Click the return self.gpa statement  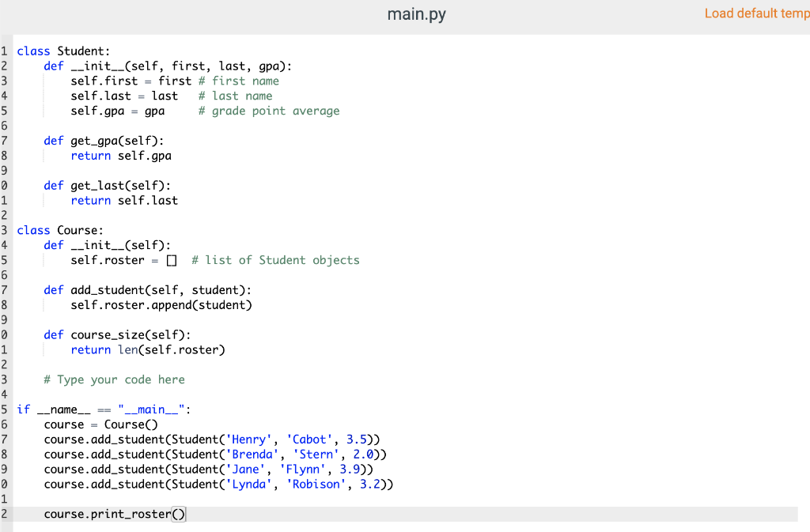click(121, 155)
